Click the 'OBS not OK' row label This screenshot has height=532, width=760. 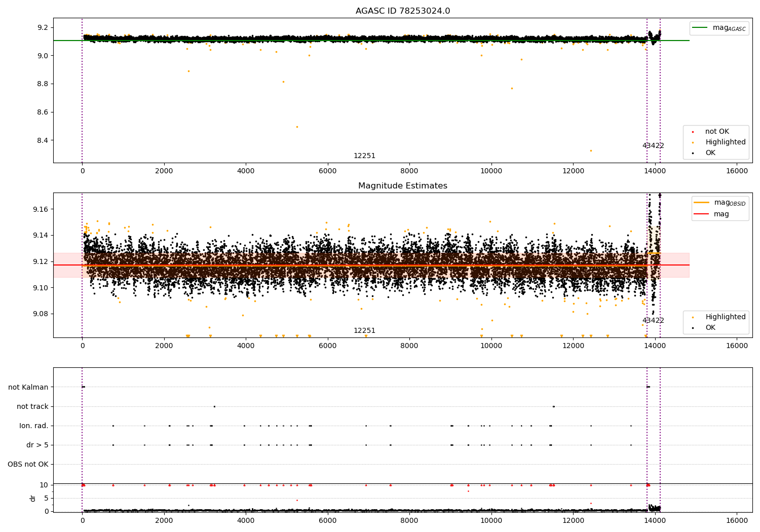28,464
